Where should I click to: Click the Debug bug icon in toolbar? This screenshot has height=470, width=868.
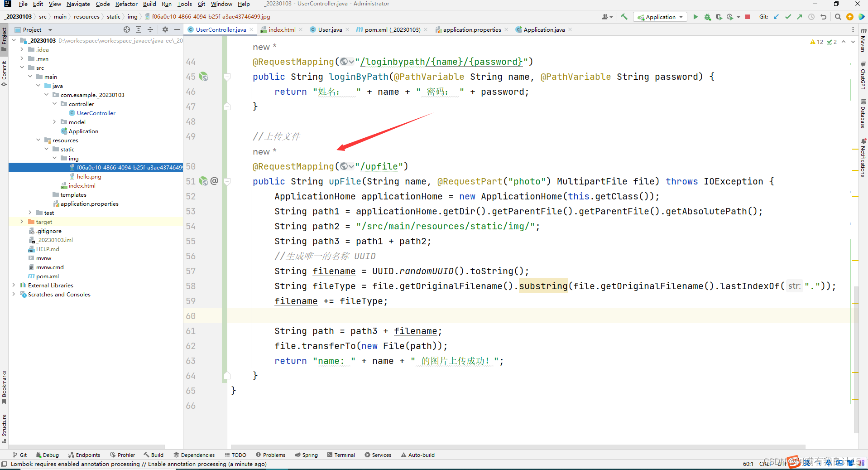point(707,17)
